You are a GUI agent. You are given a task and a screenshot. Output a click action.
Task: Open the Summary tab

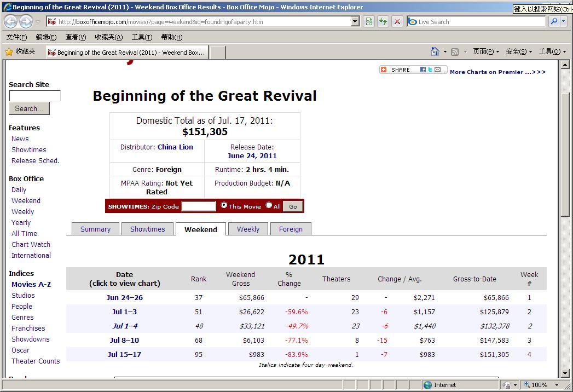pyautogui.click(x=95, y=229)
